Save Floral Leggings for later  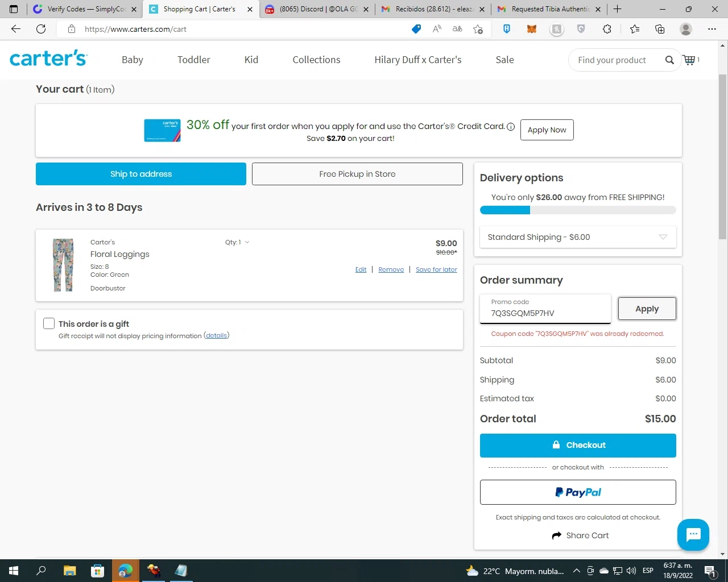436,269
